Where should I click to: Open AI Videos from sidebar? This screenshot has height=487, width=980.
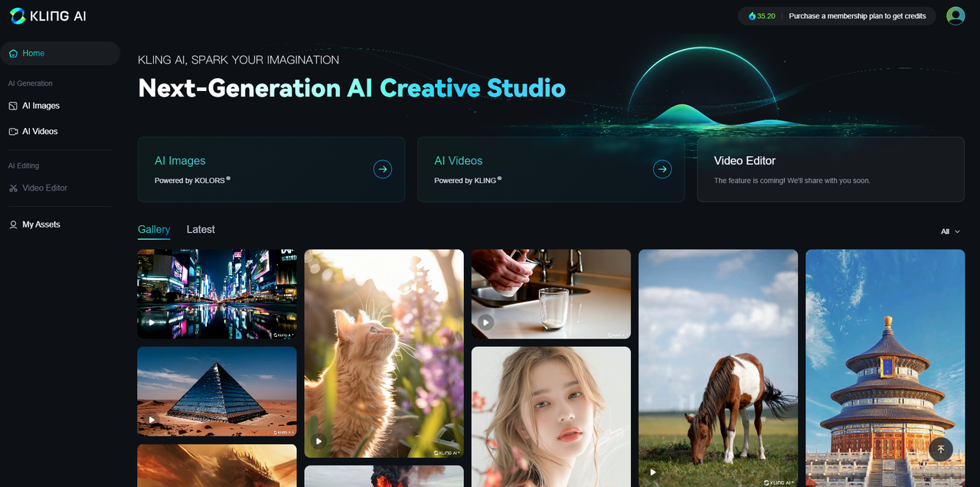point(40,132)
